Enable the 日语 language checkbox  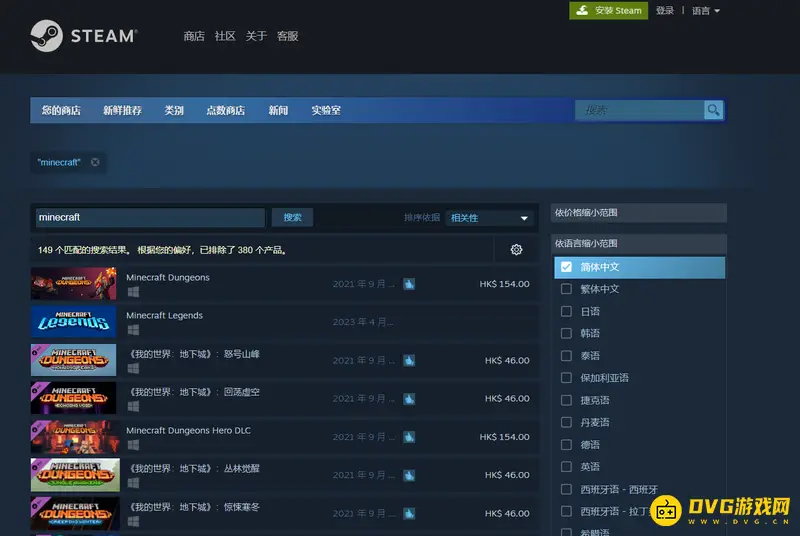tap(566, 311)
